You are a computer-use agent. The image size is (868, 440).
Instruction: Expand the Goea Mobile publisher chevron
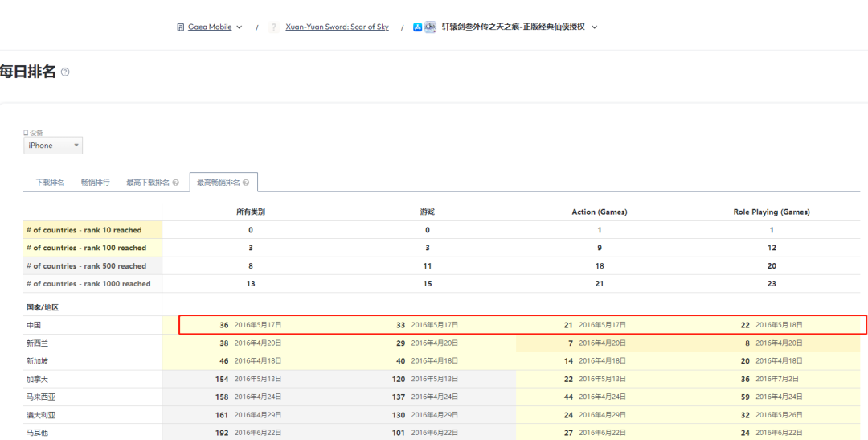pyautogui.click(x=240, y=27)
